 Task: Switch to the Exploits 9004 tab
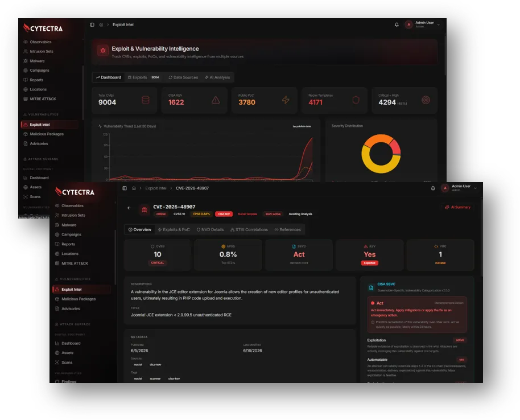tap(143, 77)
